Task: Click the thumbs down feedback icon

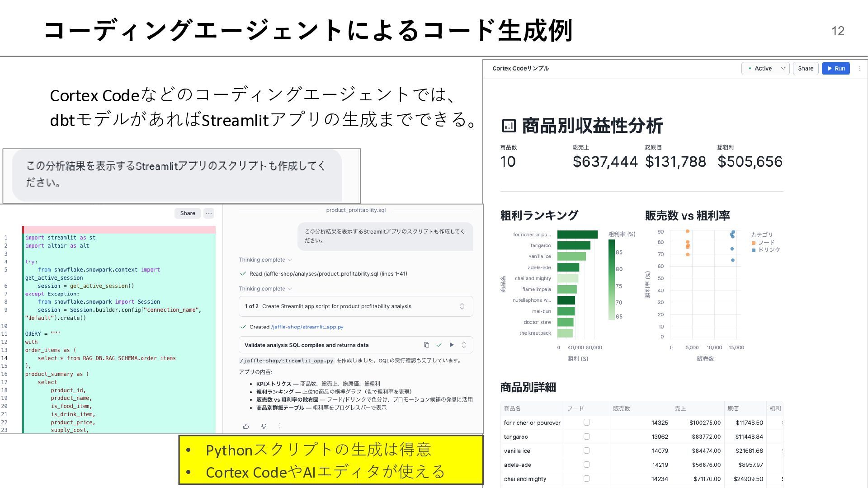Action: [x=264, y=426]
